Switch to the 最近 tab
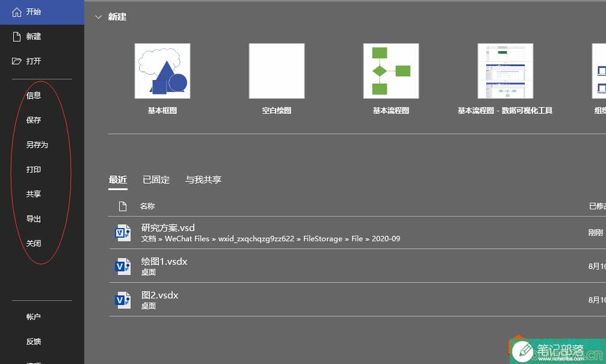606x364 pixels. click(x=118, y=180)
